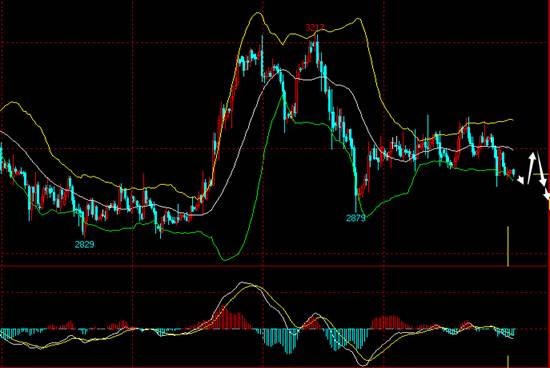Click the red horizontal divider above MACD panel
The height and width of the screenshot is (368, 550).
[x=275, y=266]
